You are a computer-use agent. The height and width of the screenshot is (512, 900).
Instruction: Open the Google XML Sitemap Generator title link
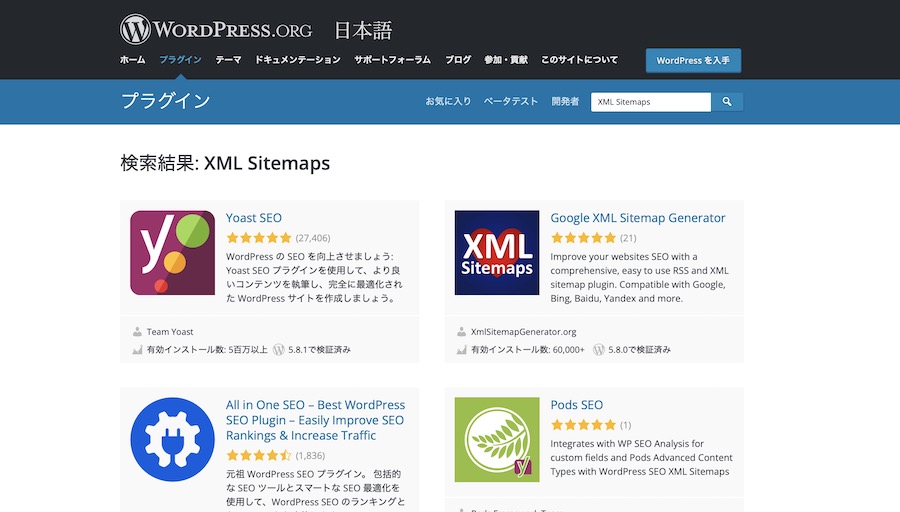click(638, 218)
